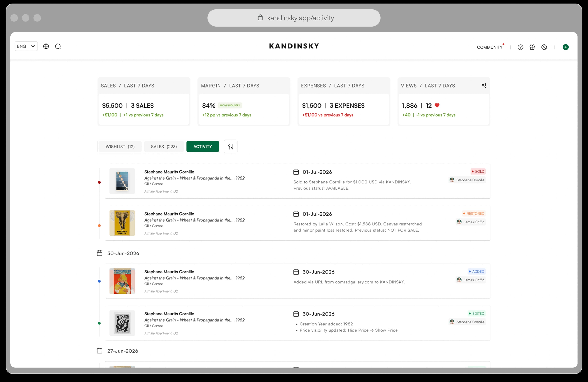Open the user profile icon
The height and width of the screenshot is (382, 588).
(x=544, y=47)
